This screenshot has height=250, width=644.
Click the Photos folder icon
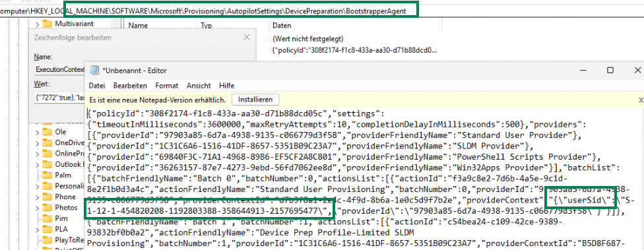point(48,207)
